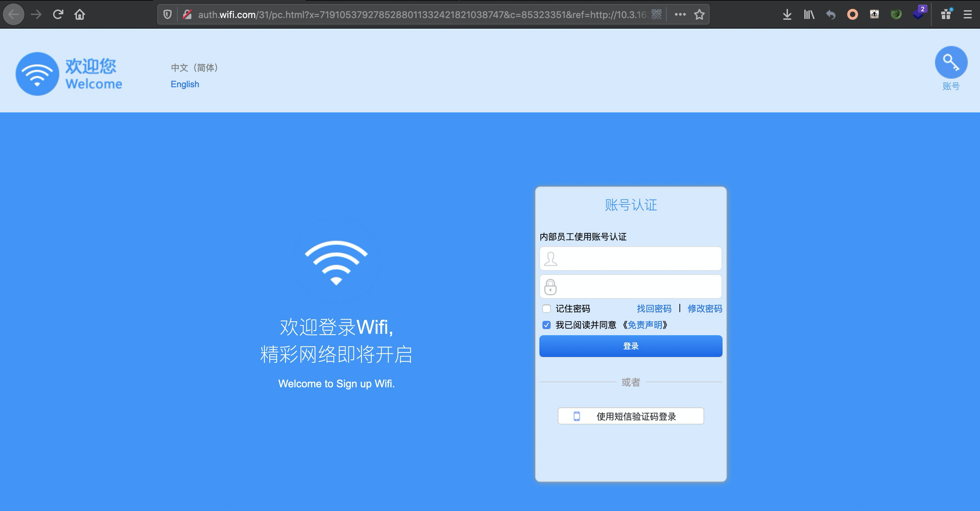Uncheck the disclaimer agreement checkbox

click(x=546, y=325)
